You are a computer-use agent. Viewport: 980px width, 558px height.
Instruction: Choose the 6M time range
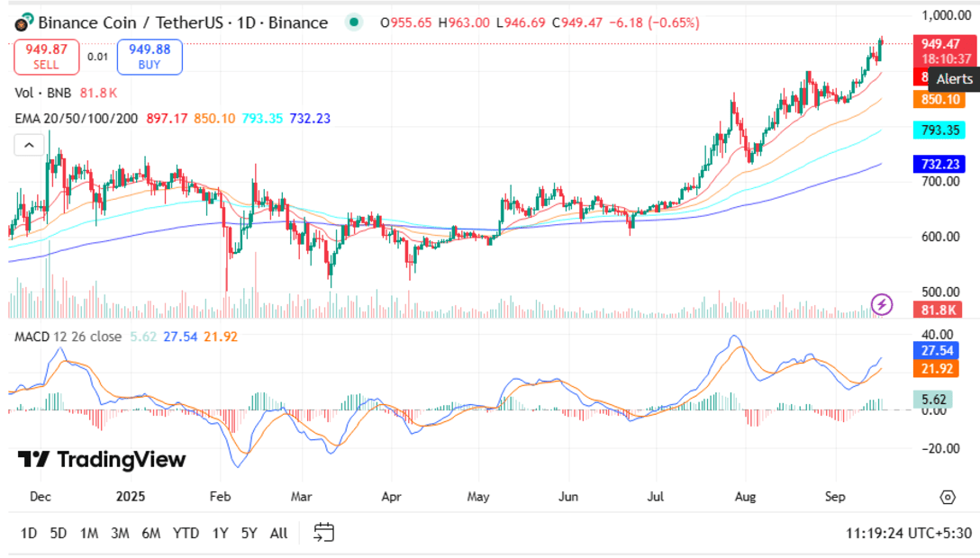(x=151, y=533)
